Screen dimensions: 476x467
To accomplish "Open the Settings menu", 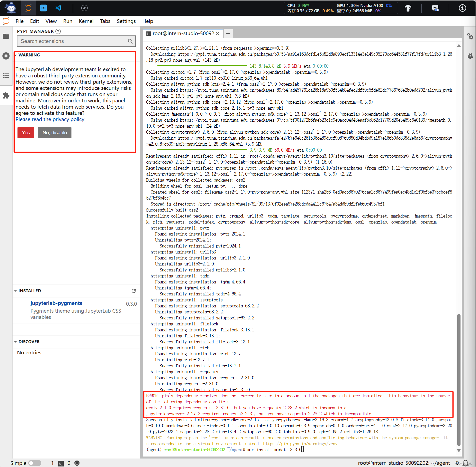I will [126, 21].
